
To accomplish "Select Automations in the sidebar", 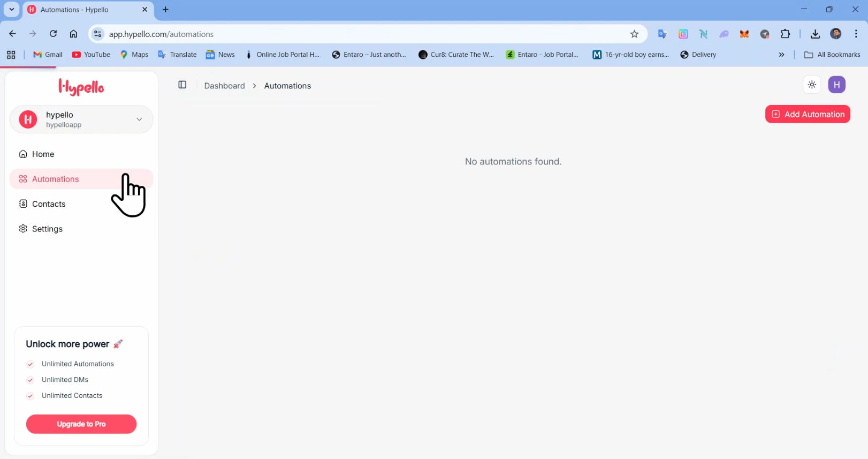I will (x=55, y=179).
